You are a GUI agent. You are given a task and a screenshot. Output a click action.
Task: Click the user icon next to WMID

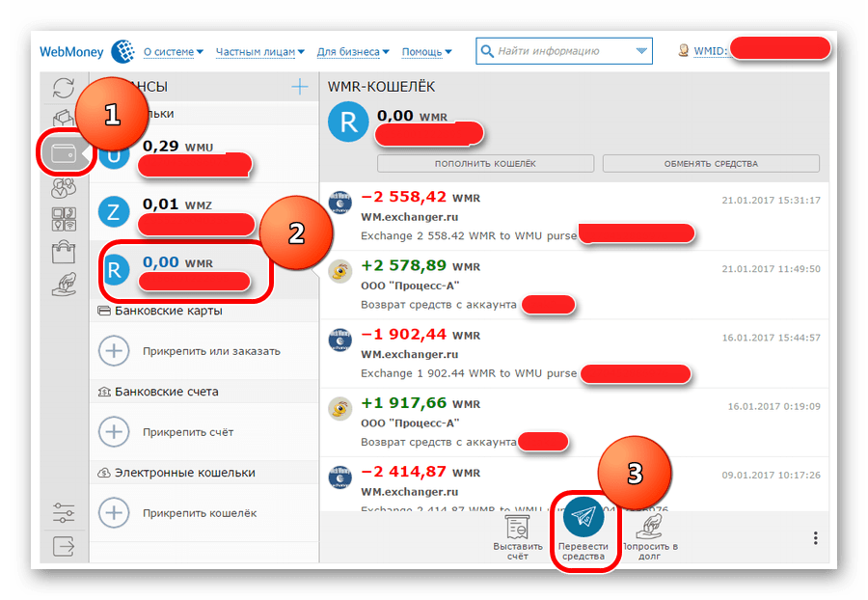click(684, 51)
